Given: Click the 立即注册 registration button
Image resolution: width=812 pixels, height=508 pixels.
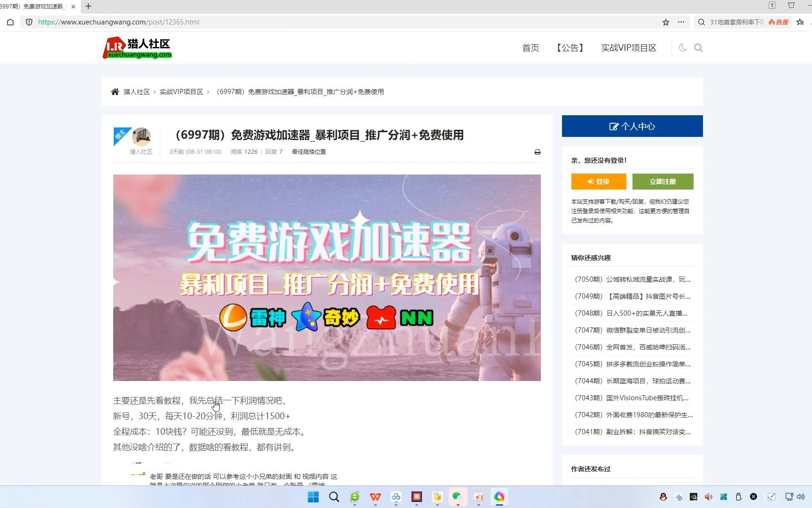Looking at the screenshot, I should 663,181.
